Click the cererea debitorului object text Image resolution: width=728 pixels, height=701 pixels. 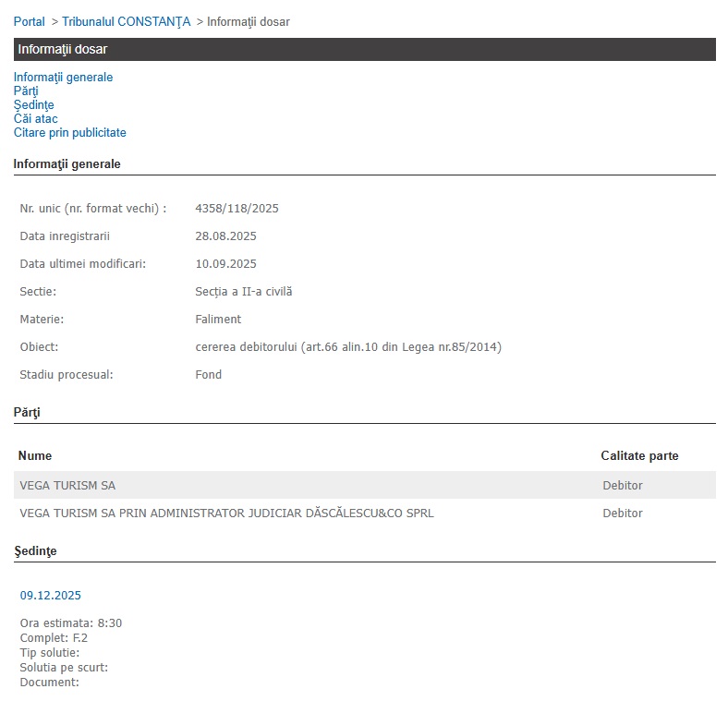[x=348, y=347]
